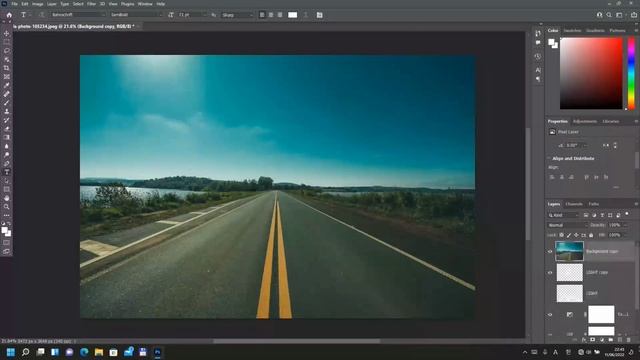
Task: Click the hue slider strip in Color panel
Action: click(x=631, y=73)
